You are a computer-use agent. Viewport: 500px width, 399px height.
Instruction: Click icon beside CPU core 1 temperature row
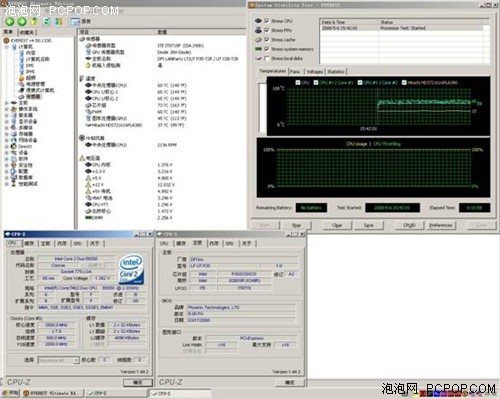tap(88, 92)
